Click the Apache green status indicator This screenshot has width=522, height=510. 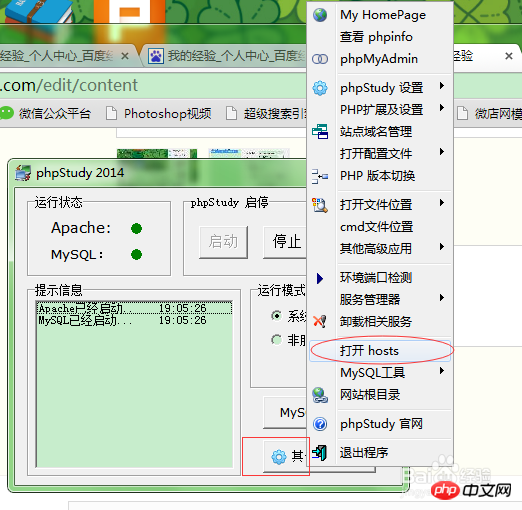tap(136, 229)
